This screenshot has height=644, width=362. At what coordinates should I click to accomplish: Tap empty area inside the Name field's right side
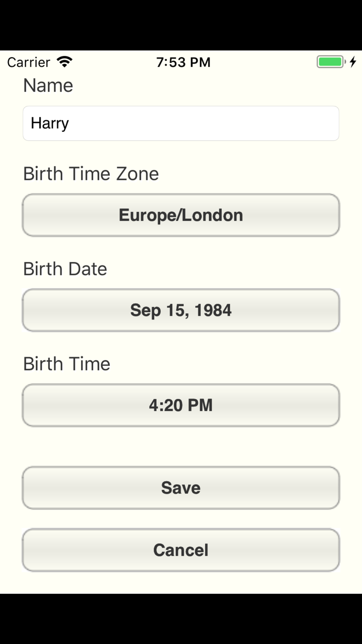253,123
